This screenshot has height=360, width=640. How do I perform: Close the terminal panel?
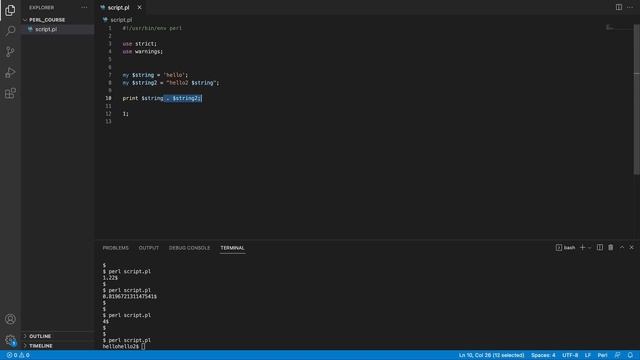pos(631,247)
